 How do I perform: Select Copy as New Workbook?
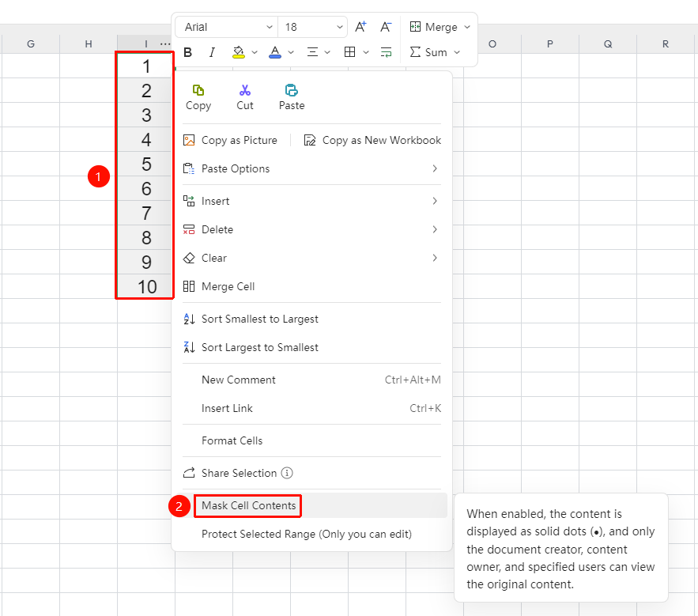pos(372,140)
